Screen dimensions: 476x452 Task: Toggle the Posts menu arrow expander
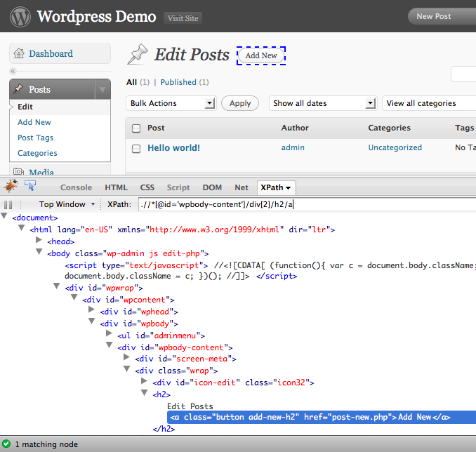103,89
